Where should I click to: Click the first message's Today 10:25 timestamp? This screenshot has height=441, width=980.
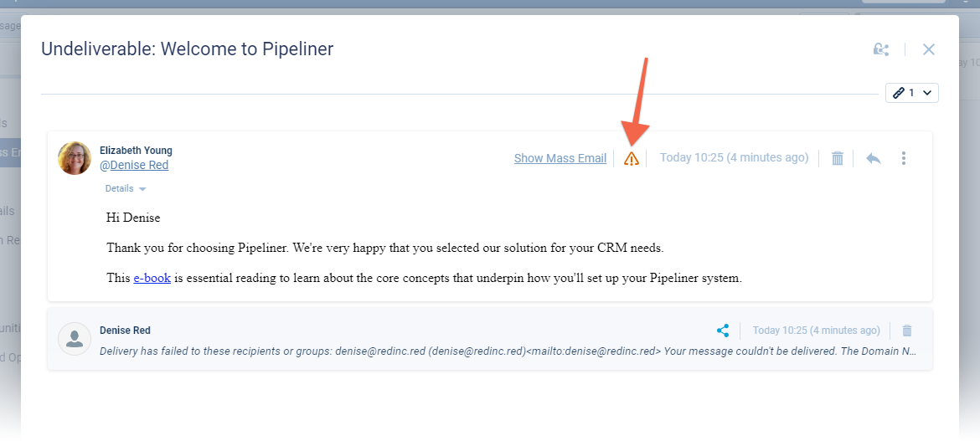[734, 157]
